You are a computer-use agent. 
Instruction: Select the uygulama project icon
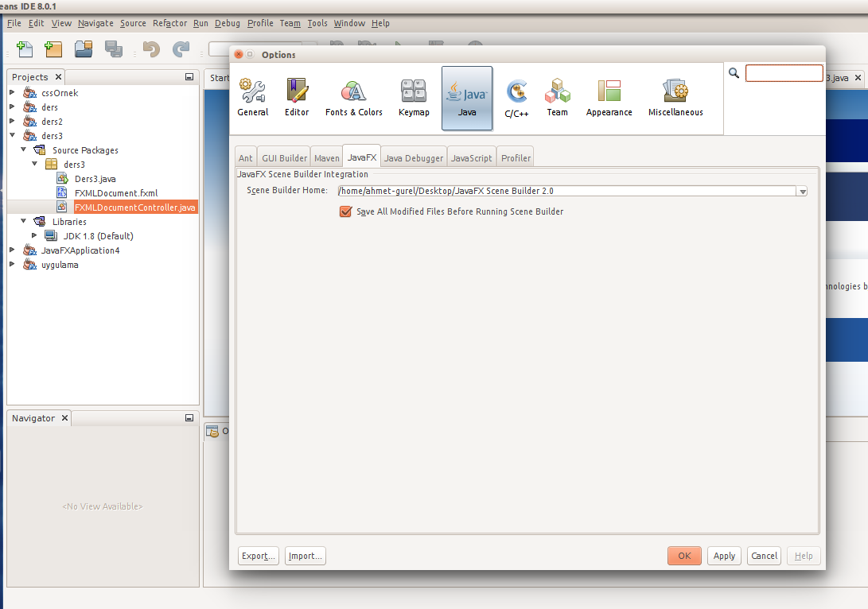click(x=29, y=265)
